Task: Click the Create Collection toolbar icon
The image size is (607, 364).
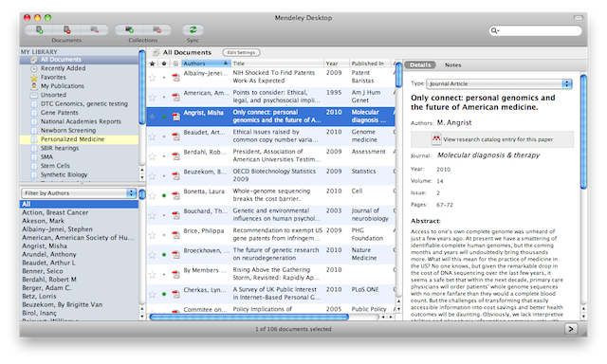Action: [x=129, y=29]
